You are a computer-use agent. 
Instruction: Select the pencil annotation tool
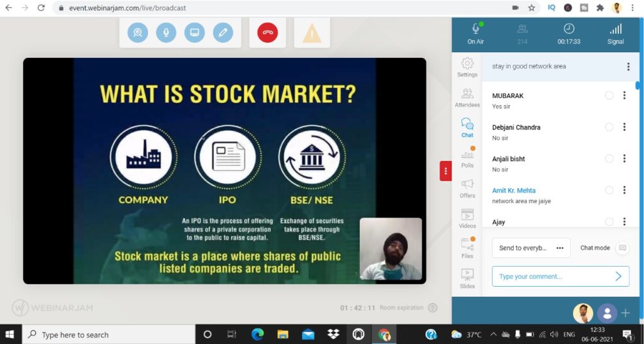coord(223,33)
